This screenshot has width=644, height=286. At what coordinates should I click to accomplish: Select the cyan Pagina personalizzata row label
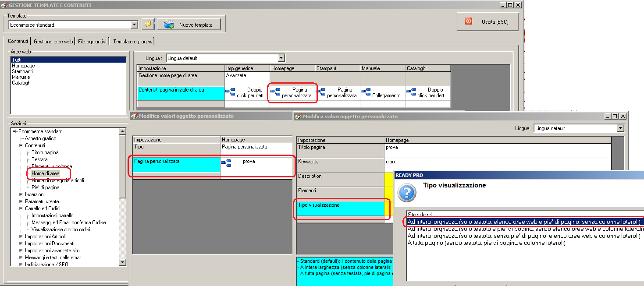click(176, 164)
